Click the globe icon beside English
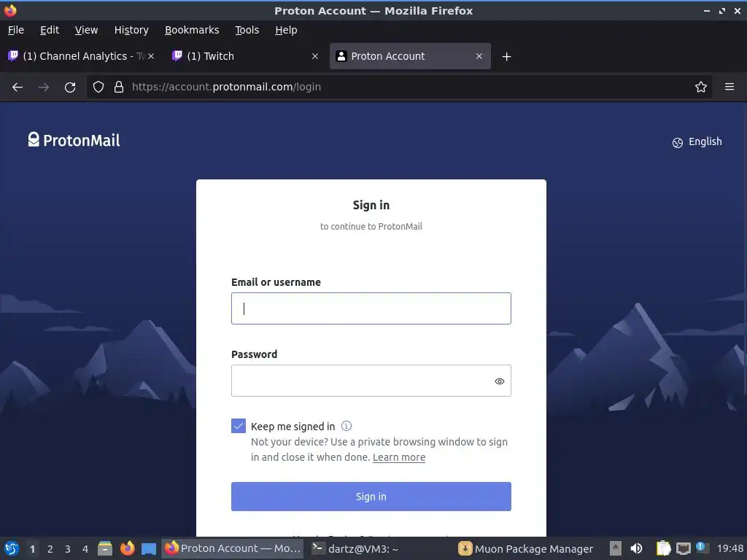This screenshot has height=560, width=747. tap(678, 142)
